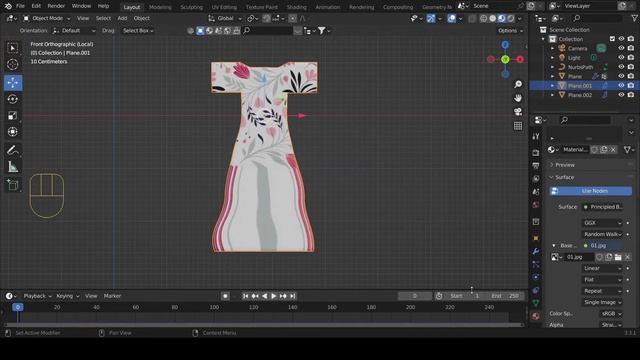Click the open image folder icon
Viewport: 640px width, 360px height.
click(x=618, y=257)
